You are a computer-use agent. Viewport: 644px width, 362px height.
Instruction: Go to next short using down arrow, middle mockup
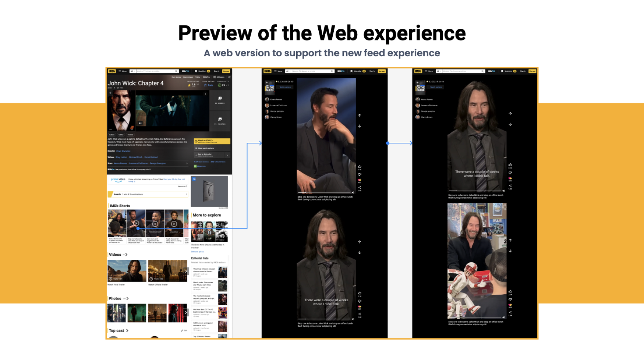(360, 126)
